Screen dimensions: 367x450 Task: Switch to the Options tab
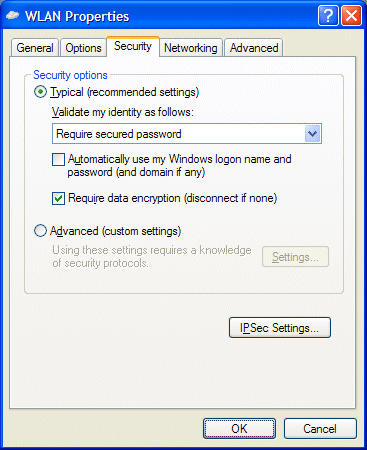click(x=83, y=48)
